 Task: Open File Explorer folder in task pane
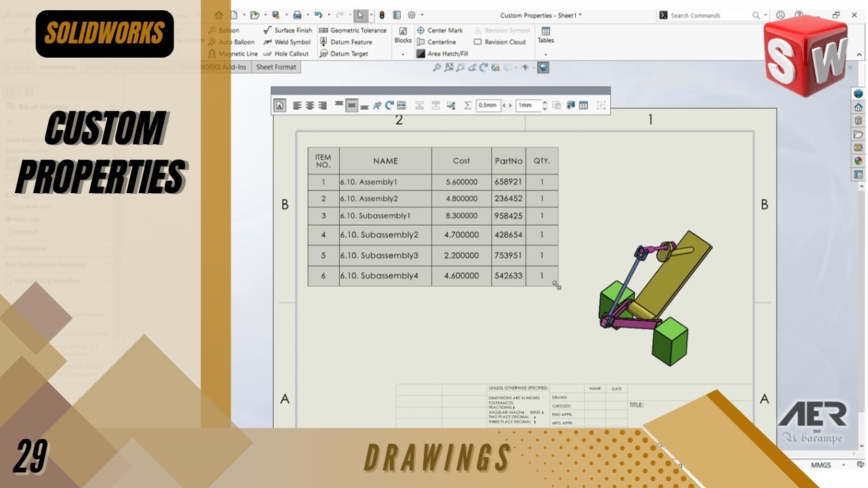click(859, 134)
